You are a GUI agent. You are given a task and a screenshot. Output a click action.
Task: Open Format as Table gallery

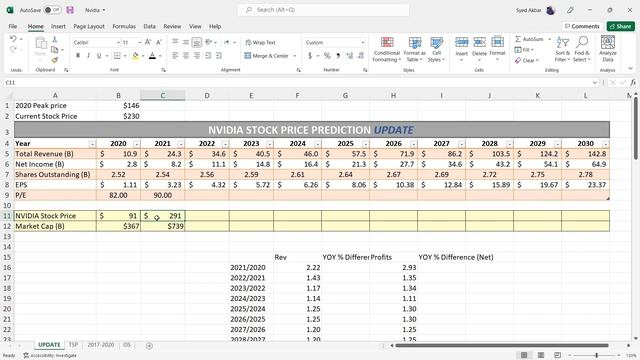click(415, 49)
